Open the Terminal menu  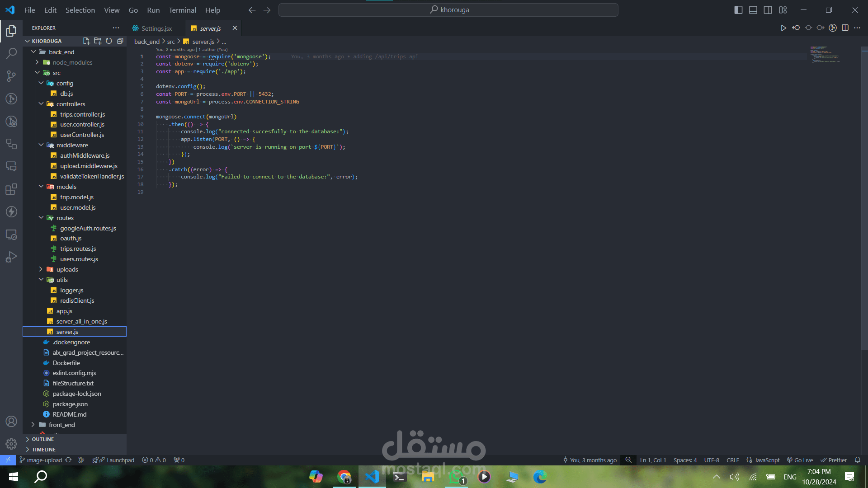(x=182, y=10)
